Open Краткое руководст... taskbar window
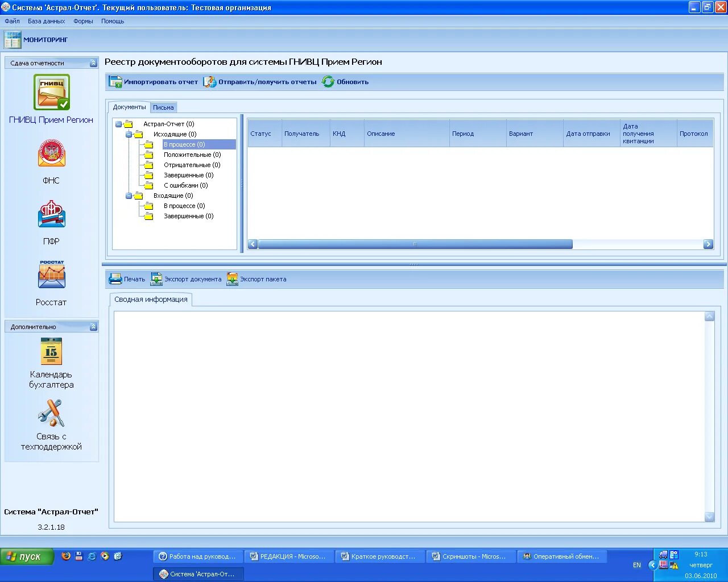This screenshot has height=582, width=728. click(x=380, y=556)
